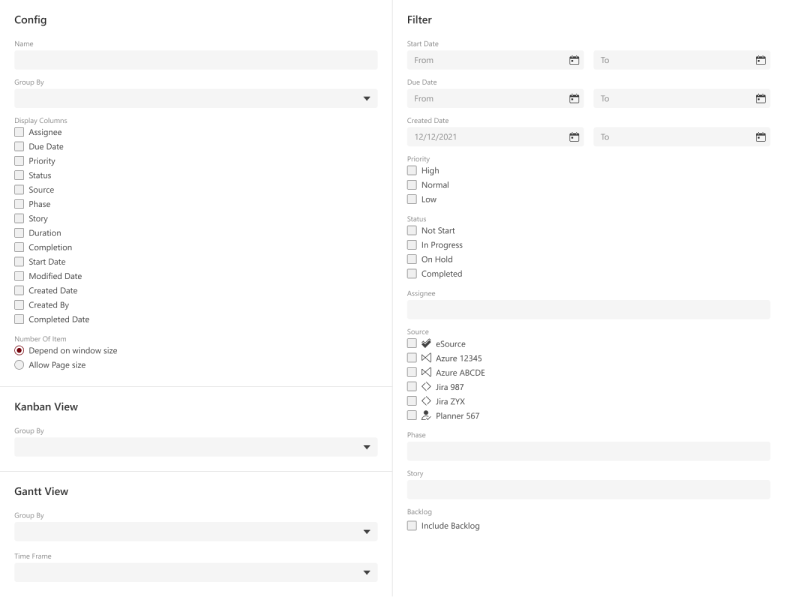
Task: Expand the Gantt View Time Frame dropdown
Action: coord(366,573)
